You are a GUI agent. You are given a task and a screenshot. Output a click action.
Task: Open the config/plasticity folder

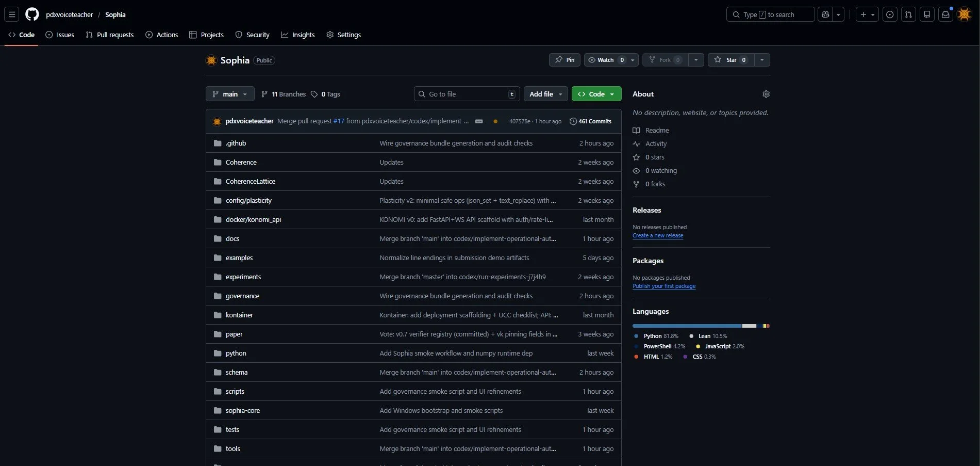coord(248,200)
